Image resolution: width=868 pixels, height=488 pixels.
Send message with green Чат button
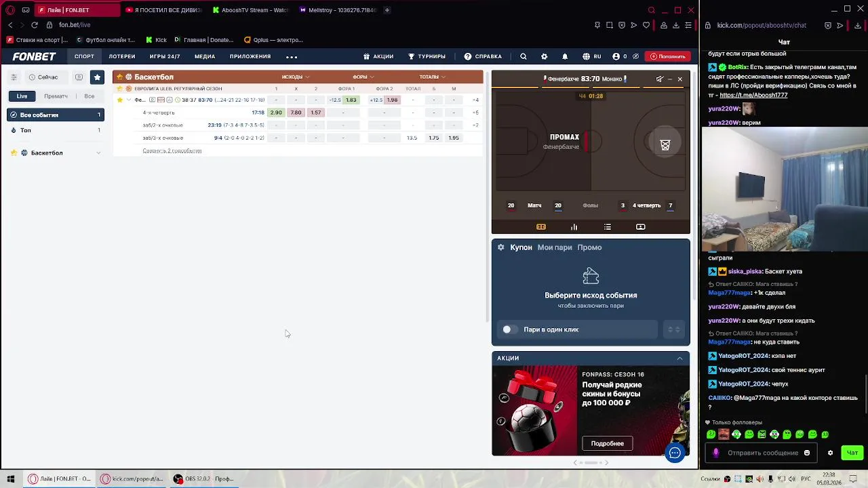(x=852, y=453)
